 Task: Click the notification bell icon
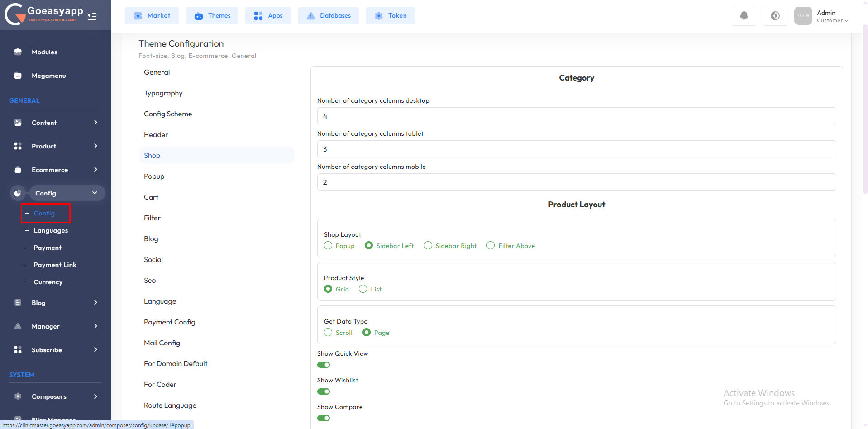coord(744,16)
